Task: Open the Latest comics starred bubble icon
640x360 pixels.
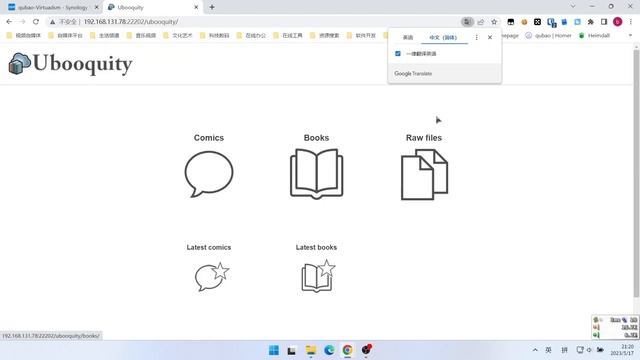Action: (212, 276)
